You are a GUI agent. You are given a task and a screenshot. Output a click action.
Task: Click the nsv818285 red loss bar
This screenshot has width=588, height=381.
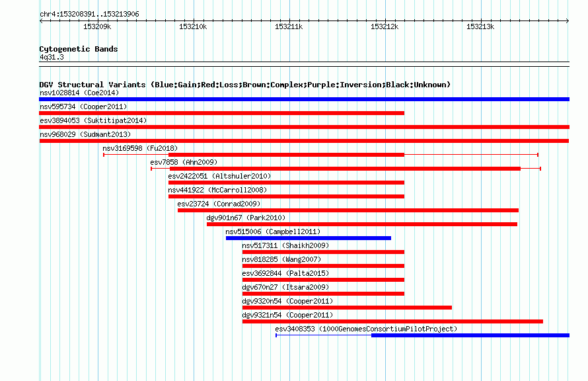323,266
